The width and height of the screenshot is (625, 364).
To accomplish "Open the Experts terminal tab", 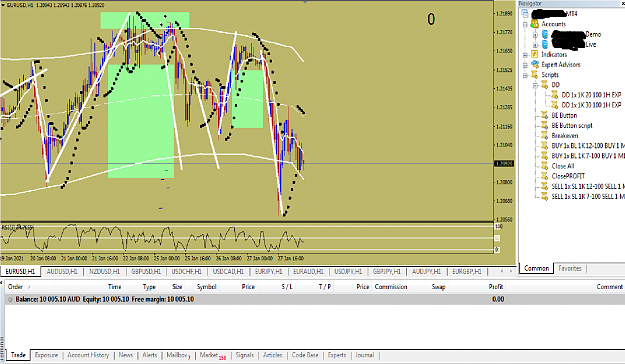I will click(x=337, y=355).
